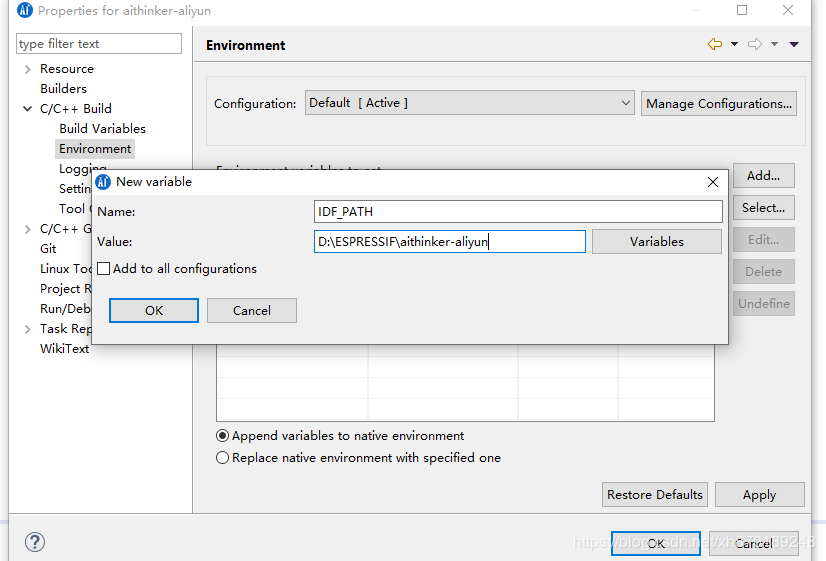This screenshot has width=826, height=561.
Task: Open the Environment page view menu triangle
Action: coord(794,44)
